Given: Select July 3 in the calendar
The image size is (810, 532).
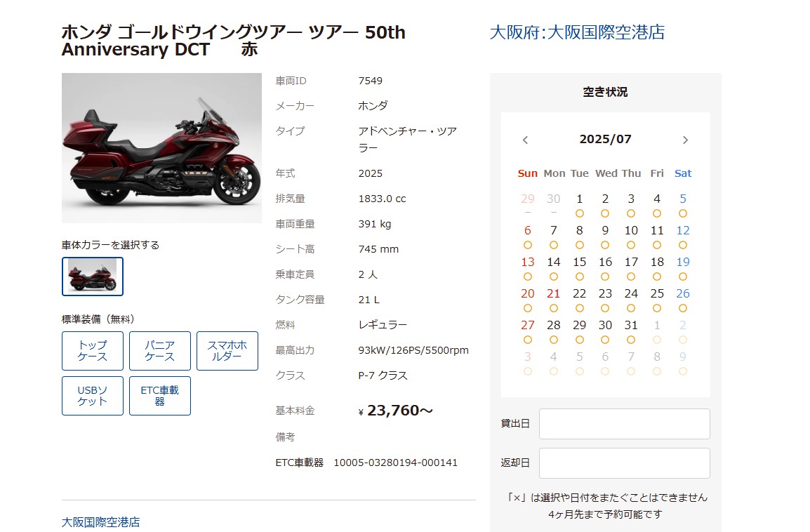Looking at the screenshot, I should (x=631, y=205).
